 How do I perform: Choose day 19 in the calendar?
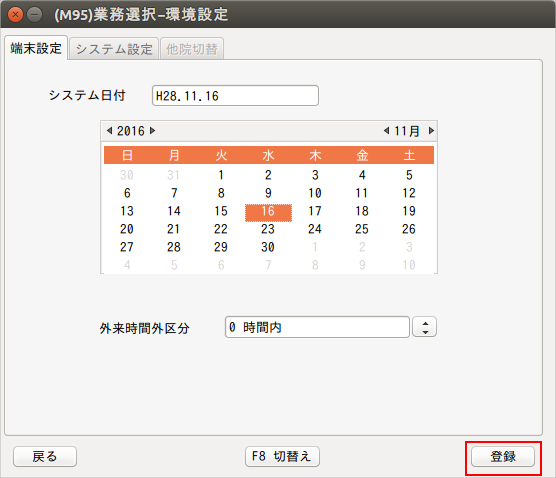[x=409, y=211]
